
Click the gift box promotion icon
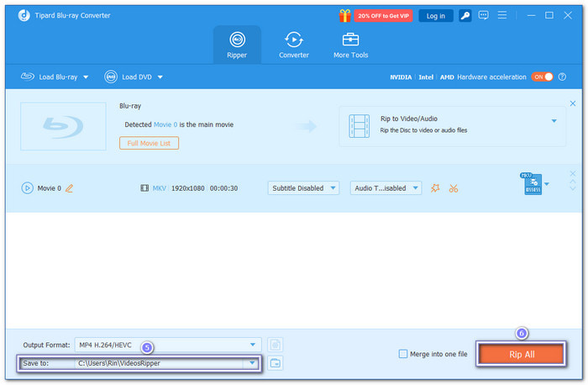(x=344, y=16)
